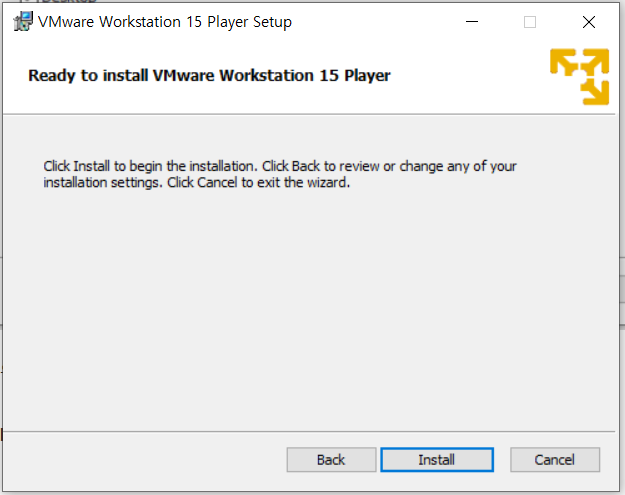
Task: Cancel the VMware setup wizard
Action: pos(555,460)
